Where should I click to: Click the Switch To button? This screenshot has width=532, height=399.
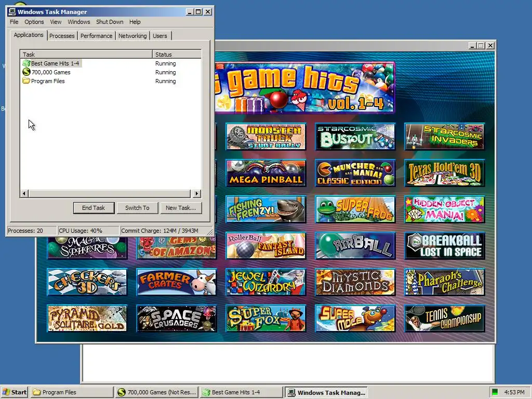point(137,208)
